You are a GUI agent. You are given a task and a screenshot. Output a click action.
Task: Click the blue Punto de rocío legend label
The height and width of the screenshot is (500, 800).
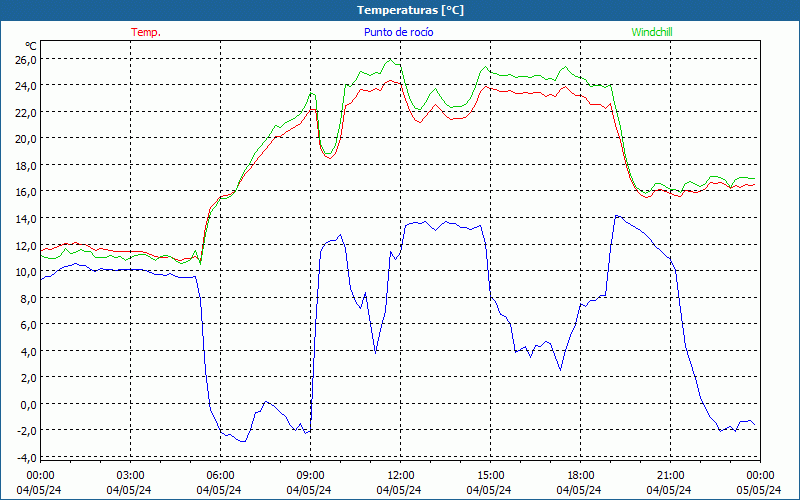(x=398, y=32)
